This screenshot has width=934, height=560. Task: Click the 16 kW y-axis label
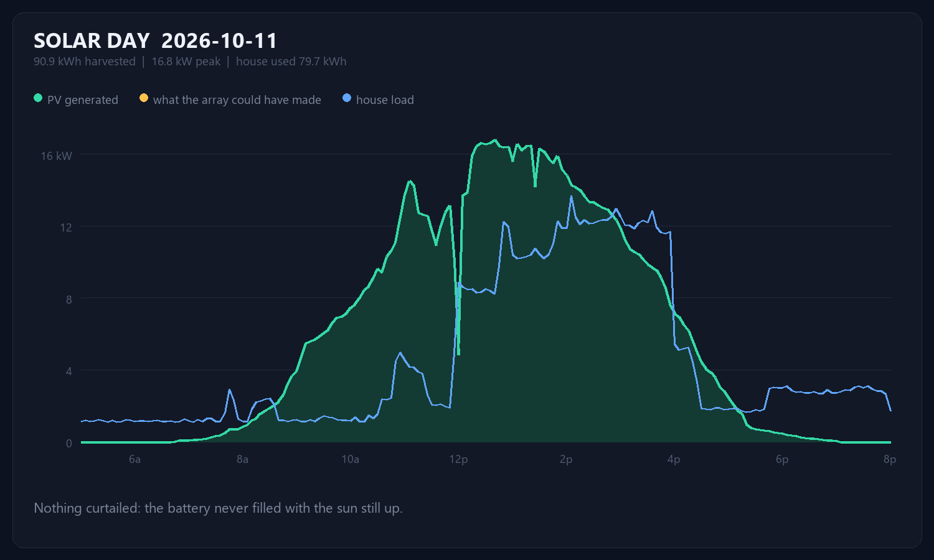coord(57,156)
